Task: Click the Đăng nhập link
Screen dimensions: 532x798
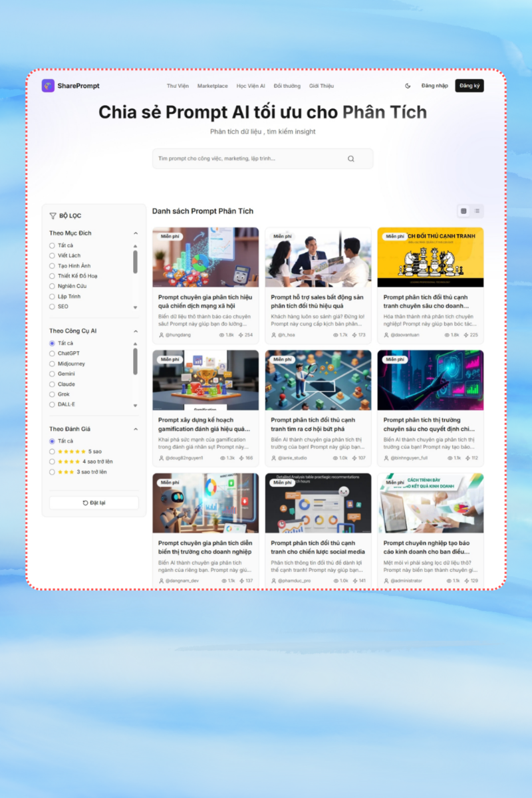Action: 434,86
